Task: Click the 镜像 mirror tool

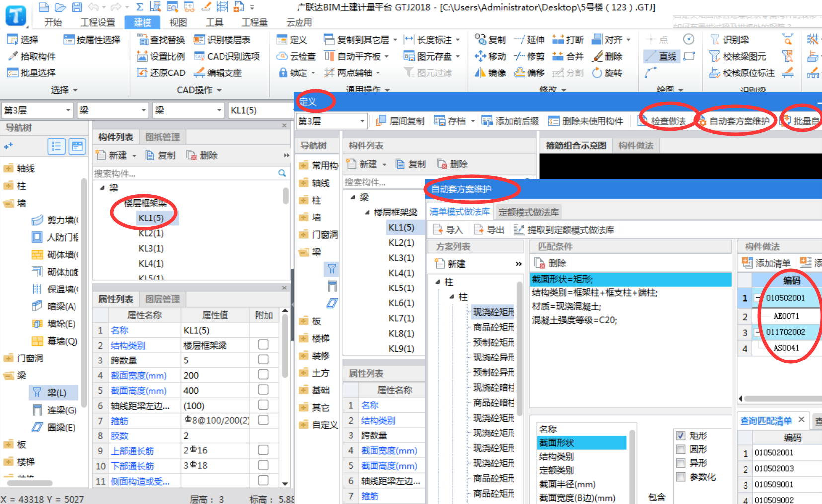Action: click(x=490, y=72)
